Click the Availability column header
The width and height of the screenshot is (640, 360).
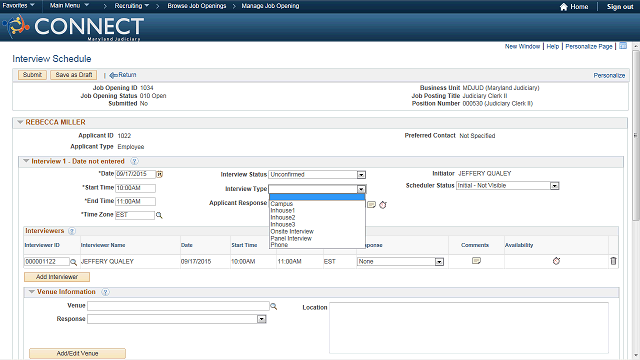pyautogui.click(x=519, y=245)
